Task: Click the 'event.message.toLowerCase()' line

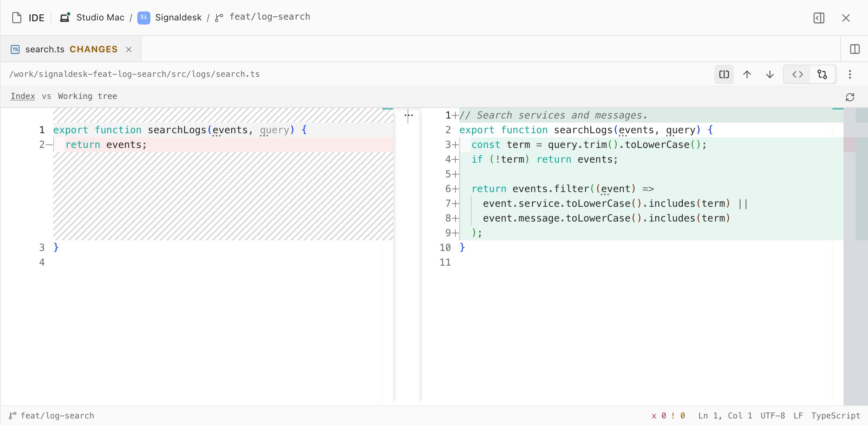Action: (651, 218)
